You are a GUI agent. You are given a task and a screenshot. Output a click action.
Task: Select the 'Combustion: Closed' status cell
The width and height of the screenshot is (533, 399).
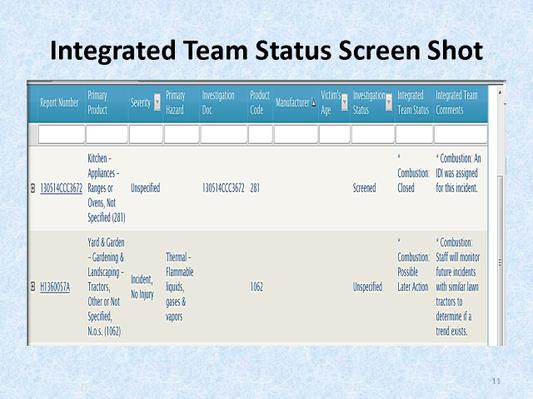coord(413,173)
